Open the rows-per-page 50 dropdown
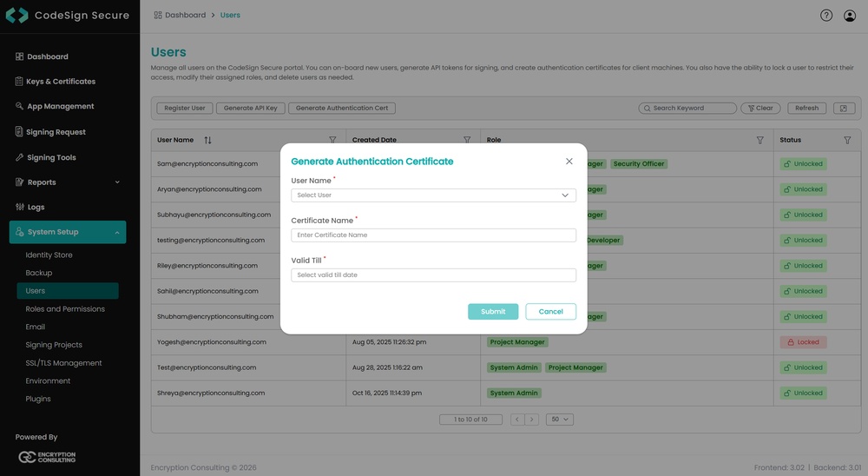The height and width of the screenshot is (476, 868). [x=560, y=420]
